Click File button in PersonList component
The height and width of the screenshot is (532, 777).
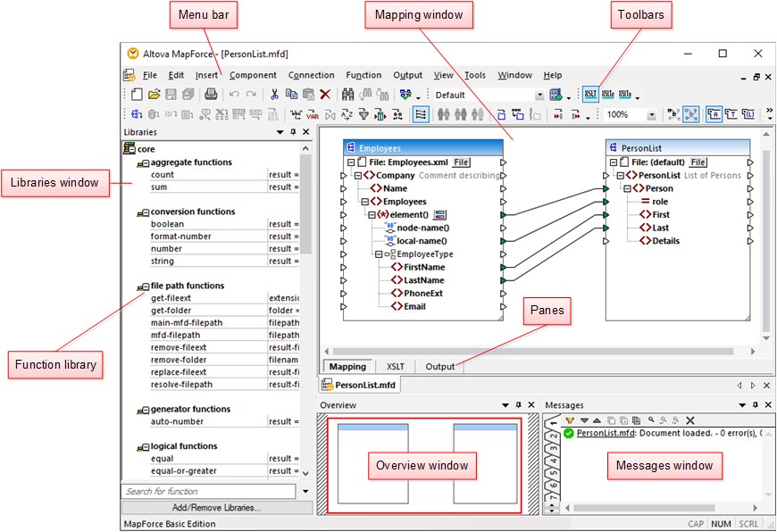click(698, 162)
